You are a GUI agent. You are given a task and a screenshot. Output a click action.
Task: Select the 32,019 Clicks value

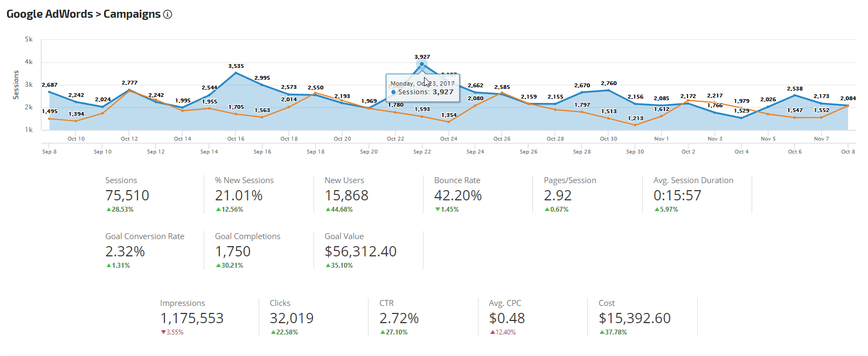[291, 318]
